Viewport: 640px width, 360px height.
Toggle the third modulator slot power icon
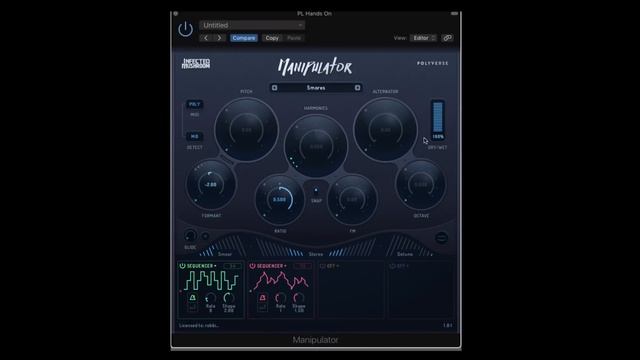click(x=323, y=266)
